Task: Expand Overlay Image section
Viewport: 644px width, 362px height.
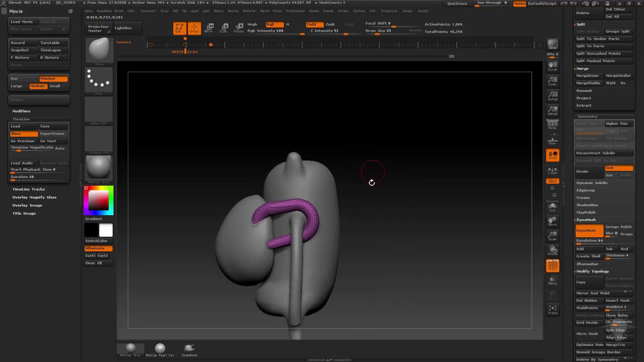Action: coord(27,205)
